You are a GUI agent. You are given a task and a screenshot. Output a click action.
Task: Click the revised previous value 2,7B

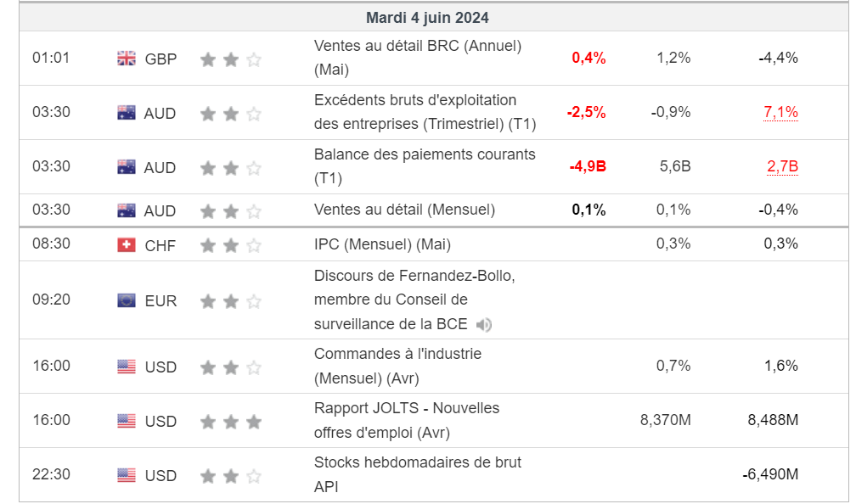[x=782, y=166]
